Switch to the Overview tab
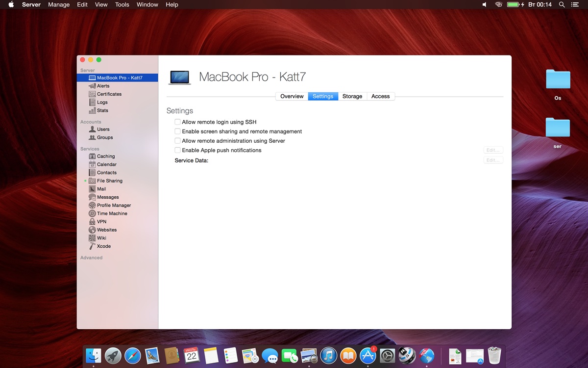Screen dimensions: 588x368 point(292,96)
